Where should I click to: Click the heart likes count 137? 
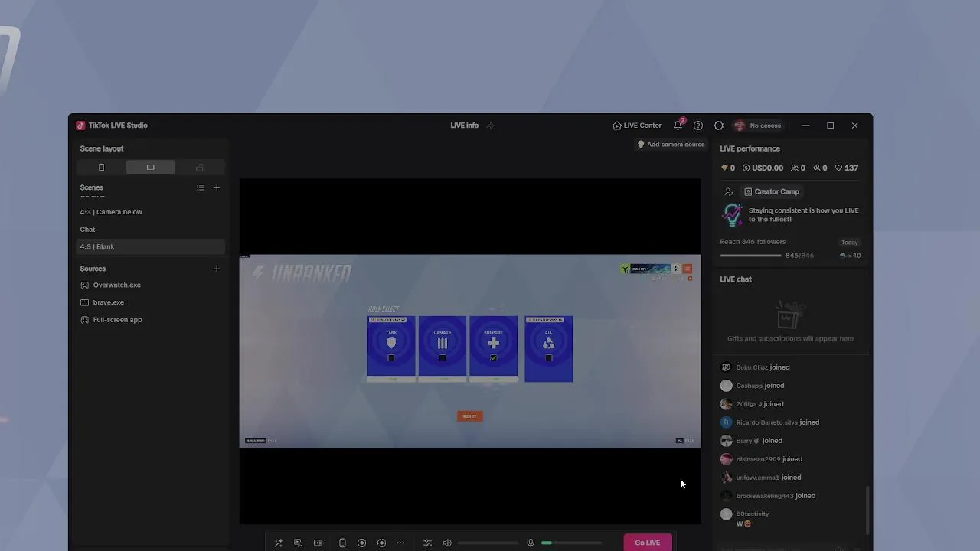click(846, 168)
